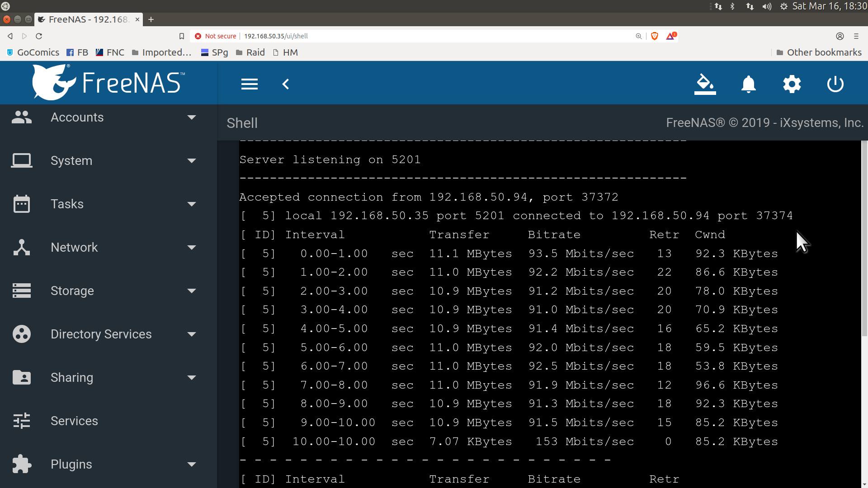Open Other bookmarks folder
Viewport: 868px width, 488px height.
tap(819, 52)
